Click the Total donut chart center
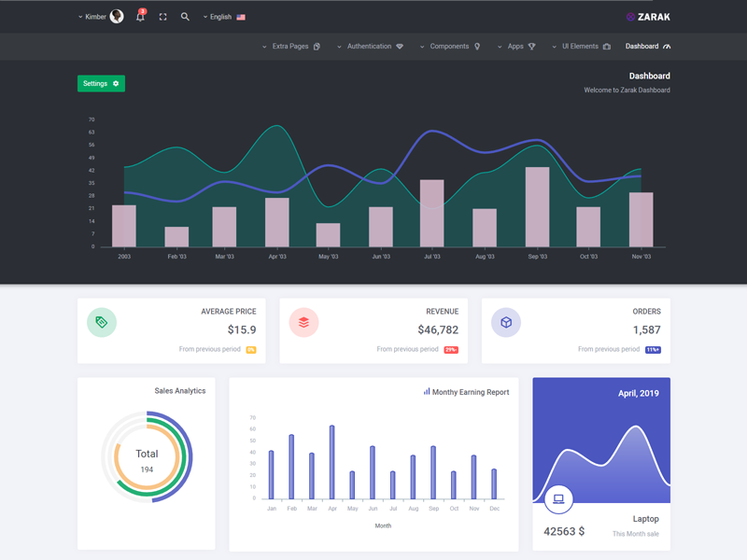The image size is (747, 560). (x=147, y=459)
